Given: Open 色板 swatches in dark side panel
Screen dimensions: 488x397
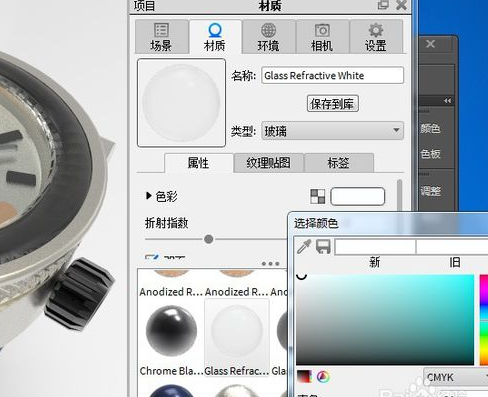Looking at the screenshot, I should click(x=430, y=154).
